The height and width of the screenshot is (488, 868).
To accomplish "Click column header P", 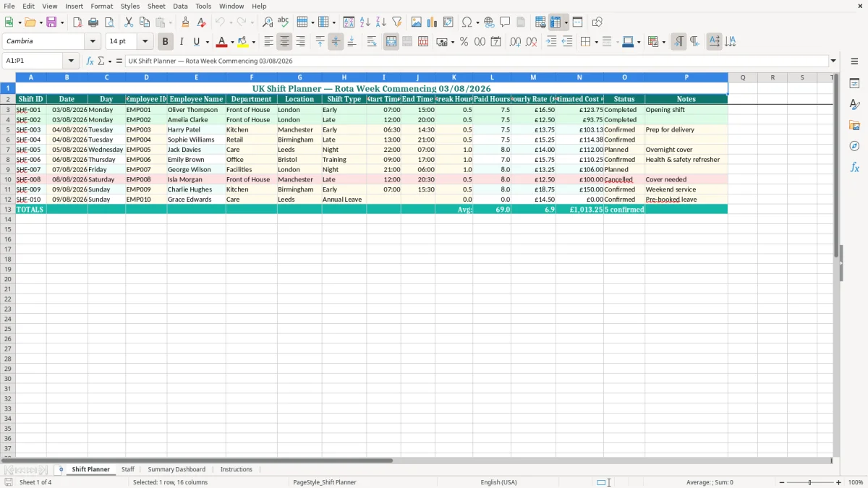I will tap(686, 77).
